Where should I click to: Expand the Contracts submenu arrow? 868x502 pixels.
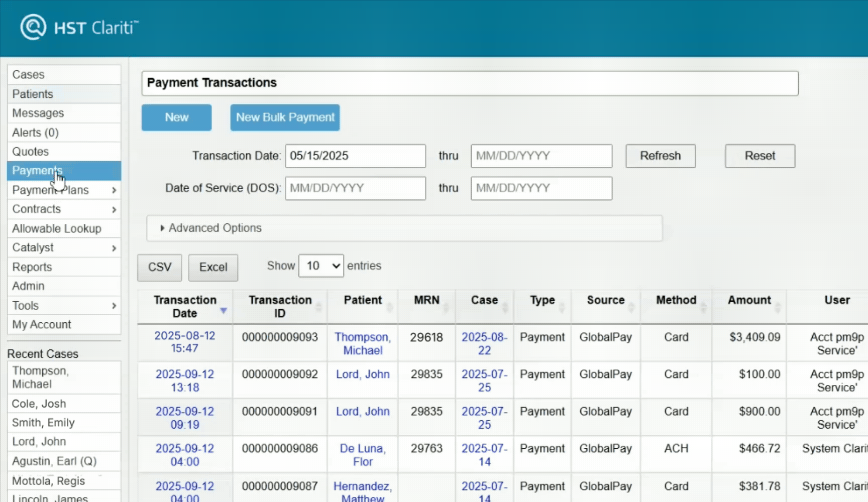[114, 209]
